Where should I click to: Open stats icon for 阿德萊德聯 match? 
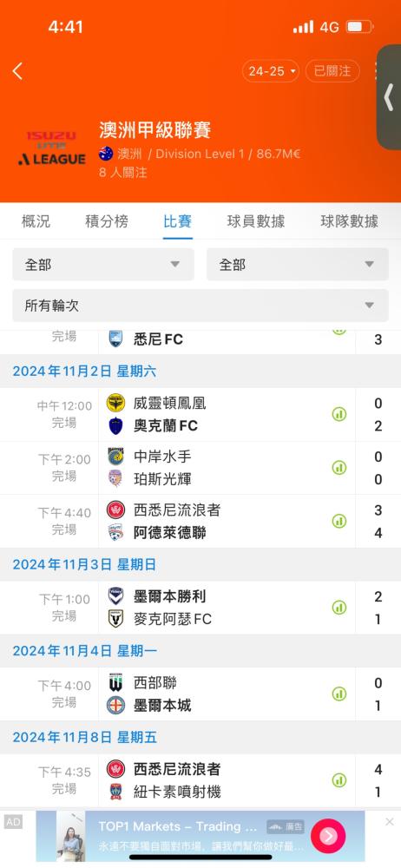pos(339,521)
